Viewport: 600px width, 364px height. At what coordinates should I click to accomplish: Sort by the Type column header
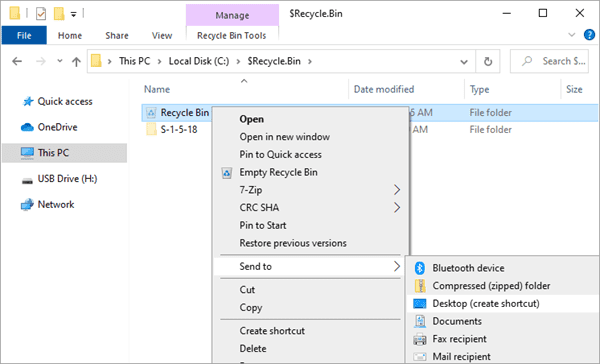pos(479,89)
